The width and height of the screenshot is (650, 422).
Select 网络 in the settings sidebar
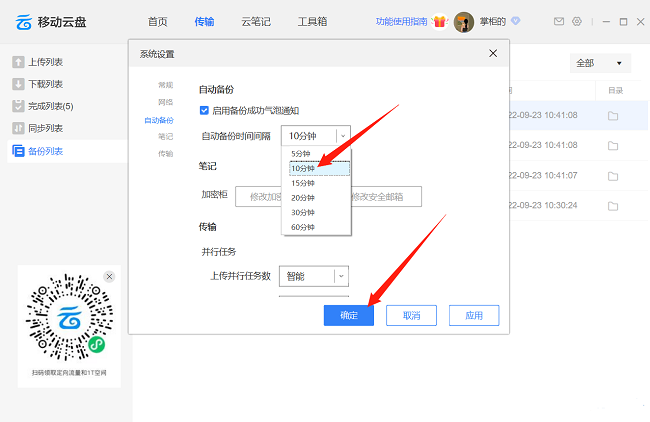coord(165,102)
